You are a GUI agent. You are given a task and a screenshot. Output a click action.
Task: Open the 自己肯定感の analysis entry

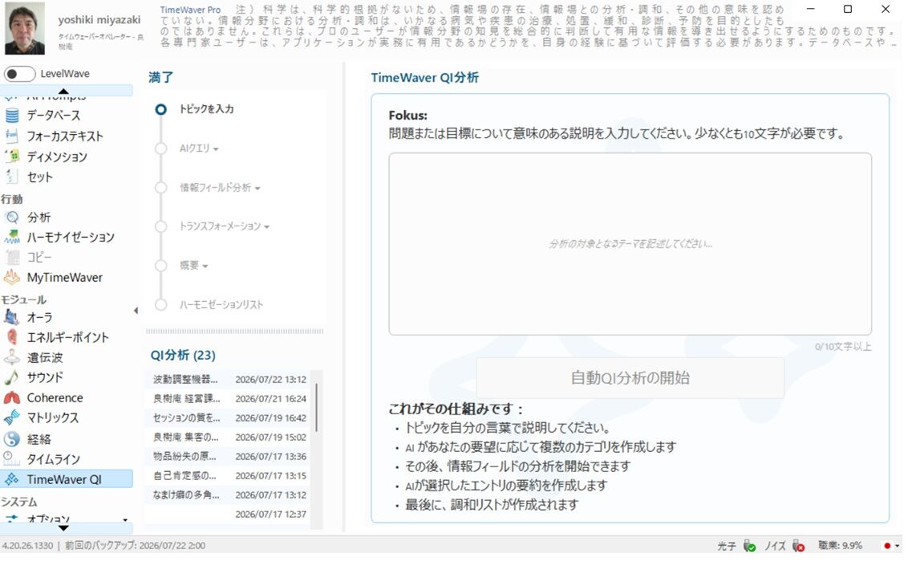(229, 476)
